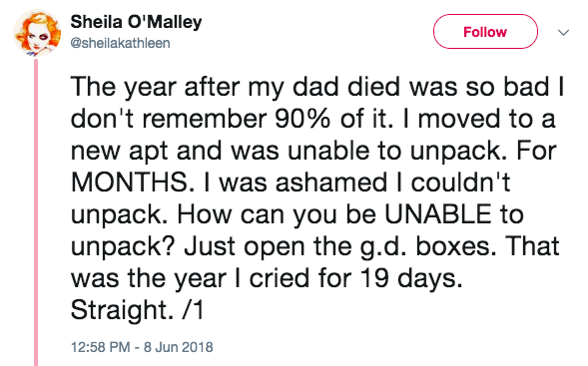Click the word MONTHS in the tweet
The height and width of the screenshot is (366, 588).
click(130, 183)
